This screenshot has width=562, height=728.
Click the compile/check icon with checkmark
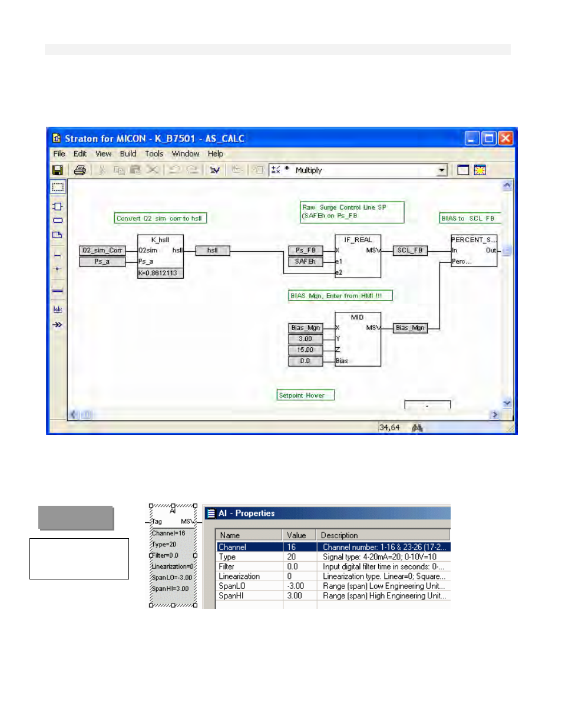[215, 170]
